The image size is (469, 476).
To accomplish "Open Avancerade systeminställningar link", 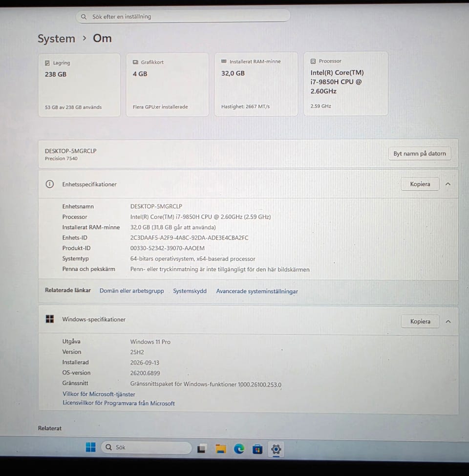I will 257,291.
